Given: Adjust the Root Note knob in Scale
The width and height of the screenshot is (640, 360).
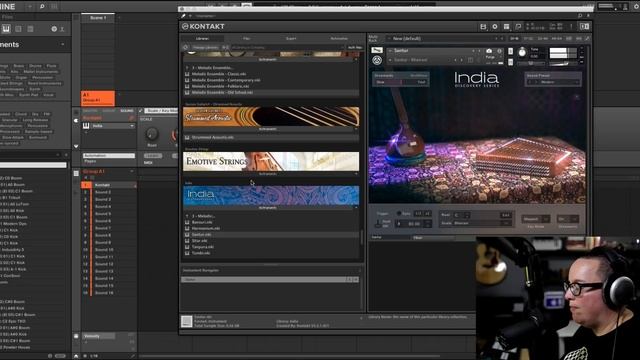Looking at the screenshot, I should pyautogui.click(x=152, y=134).
